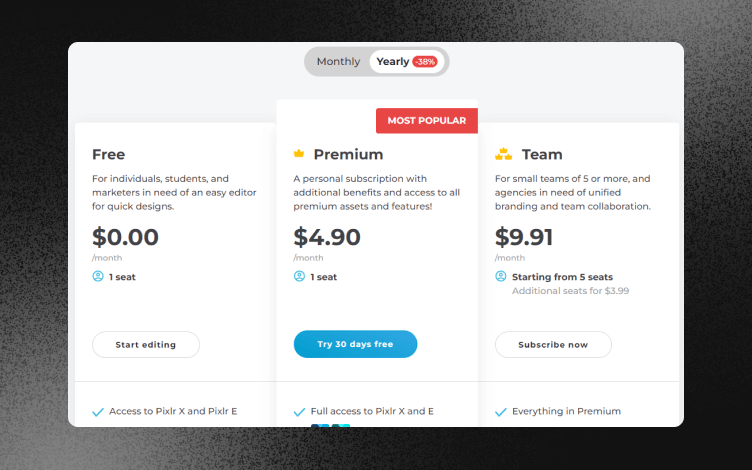Click the Team triple-crown icon
The image size is (752, 470).
point(503,154)
